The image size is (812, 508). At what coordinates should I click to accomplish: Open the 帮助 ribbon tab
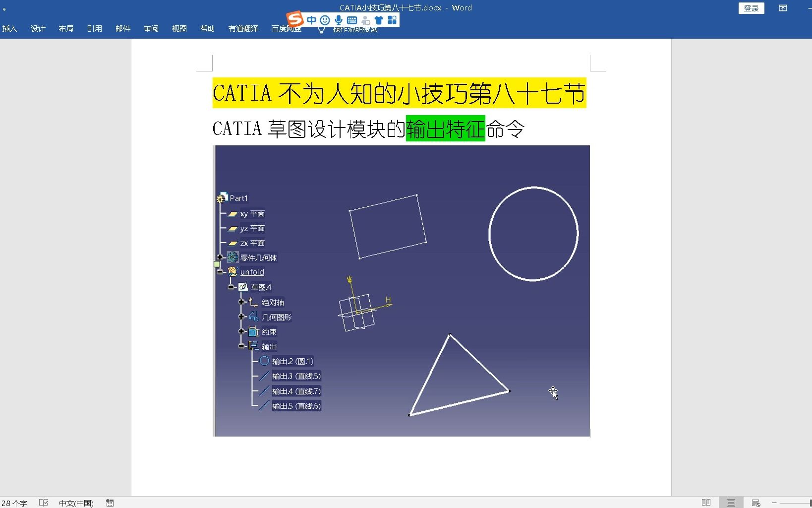(x=207, y=29)
